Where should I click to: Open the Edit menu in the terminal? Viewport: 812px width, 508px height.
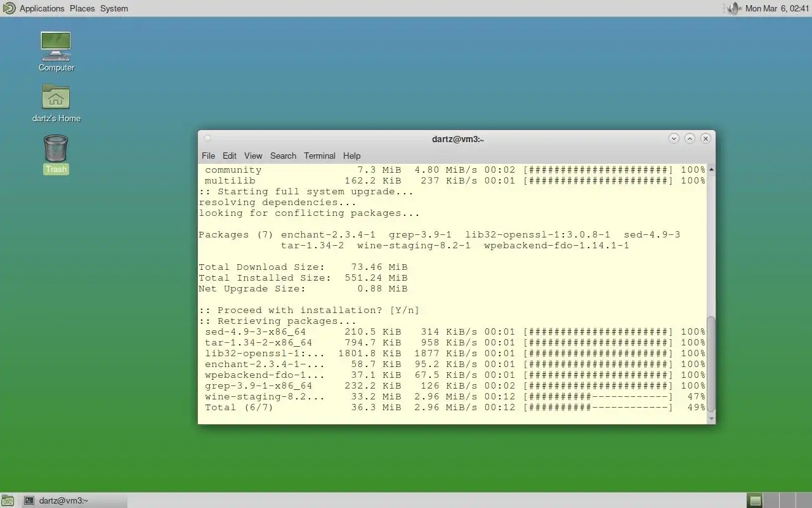point(230,156)
